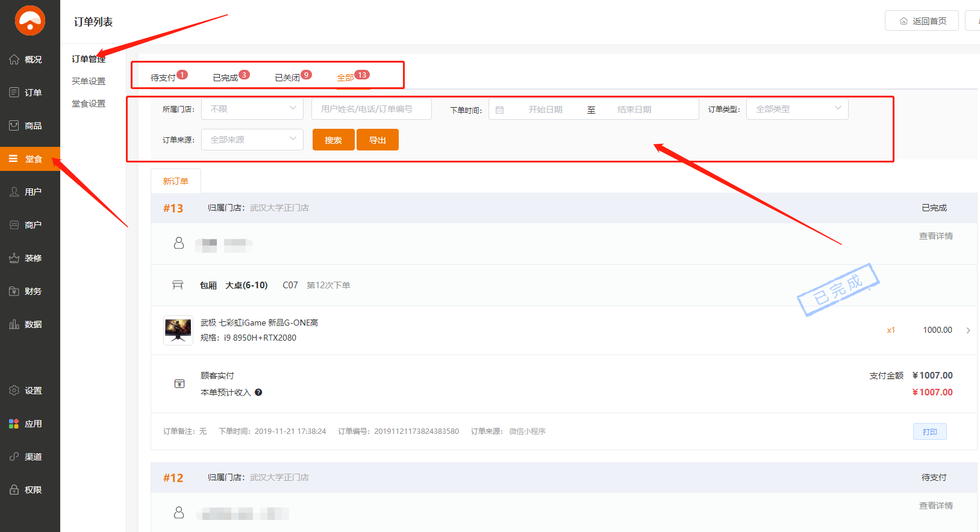The image size is (980, 532).
Task: Click 查看详情 link for order #13
Action: [x=935, y=236]
